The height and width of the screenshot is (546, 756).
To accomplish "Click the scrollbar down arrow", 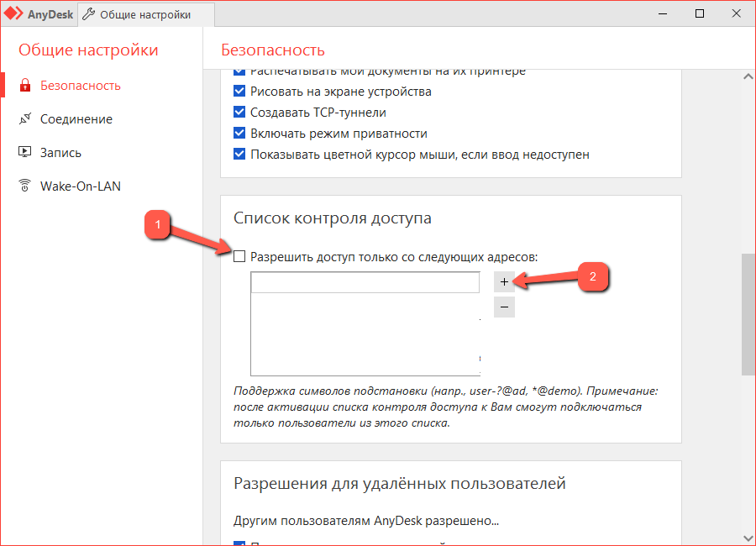I will (x=748, y=538).
